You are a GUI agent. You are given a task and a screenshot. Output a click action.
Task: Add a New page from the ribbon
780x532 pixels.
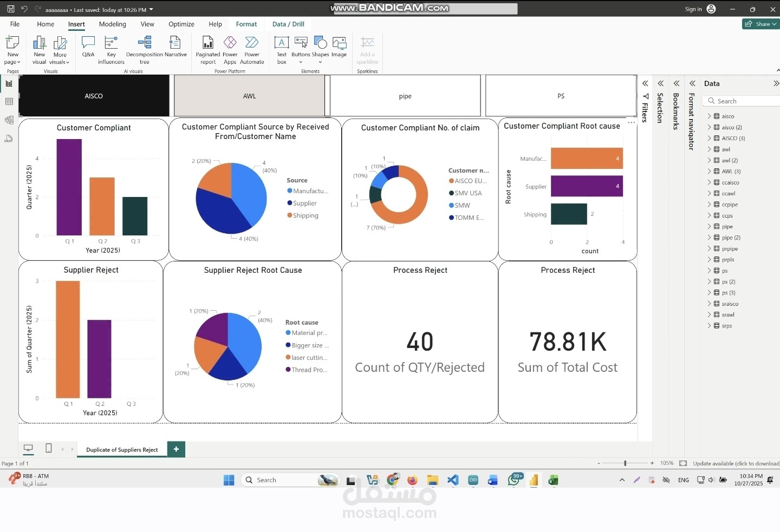click(12, 50)
